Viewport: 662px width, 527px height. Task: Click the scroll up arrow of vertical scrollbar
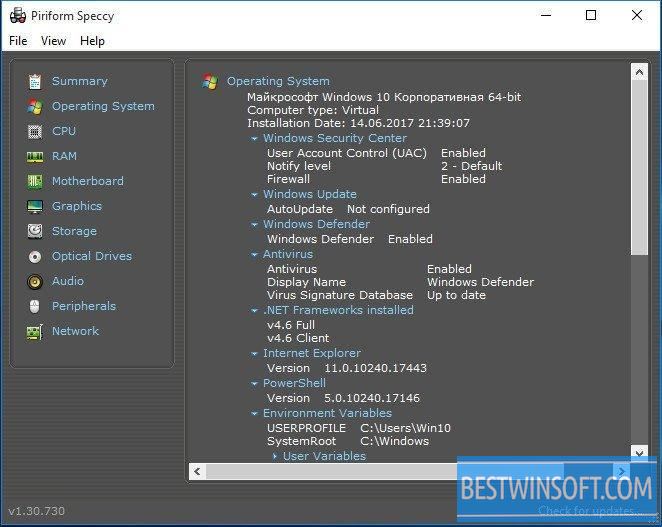(x=639, y=72)
